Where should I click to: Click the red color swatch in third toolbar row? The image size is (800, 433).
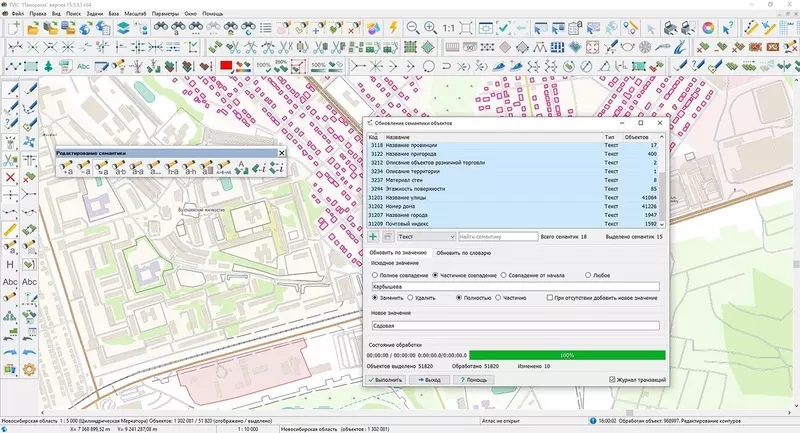pyautogui.click(x=227, y=66)
